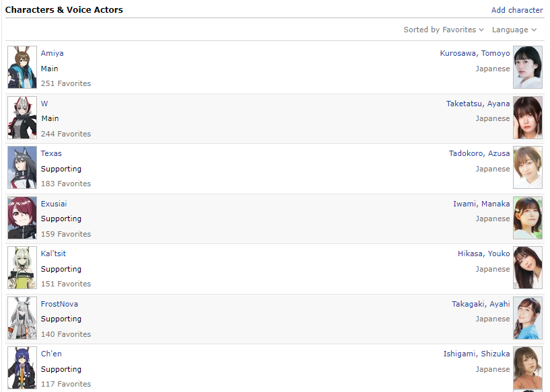Click the Characters & Voice Actors heading

[x=64, y=10]
